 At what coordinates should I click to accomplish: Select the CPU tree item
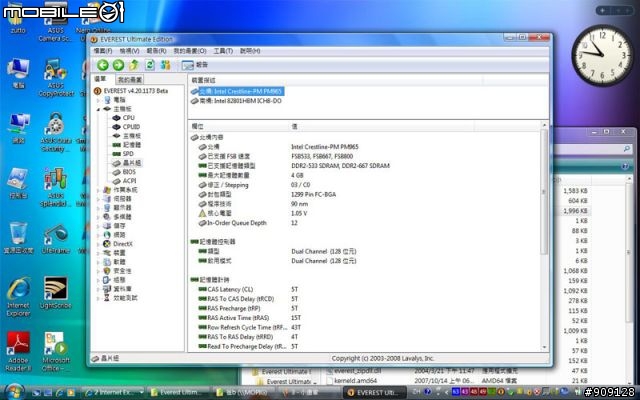click(129, 118)
